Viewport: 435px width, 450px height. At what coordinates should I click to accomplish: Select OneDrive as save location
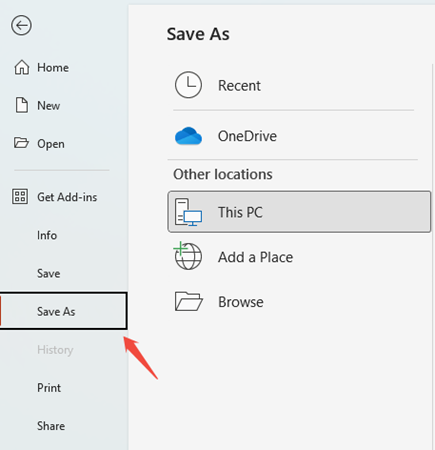[x=247, y=136]
